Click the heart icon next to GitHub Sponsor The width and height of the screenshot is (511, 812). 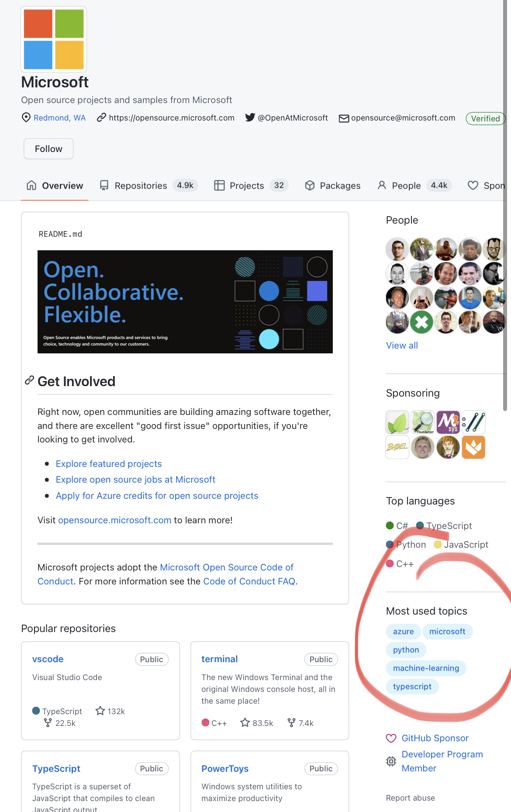pyautogui.click(x=391, y=738)
